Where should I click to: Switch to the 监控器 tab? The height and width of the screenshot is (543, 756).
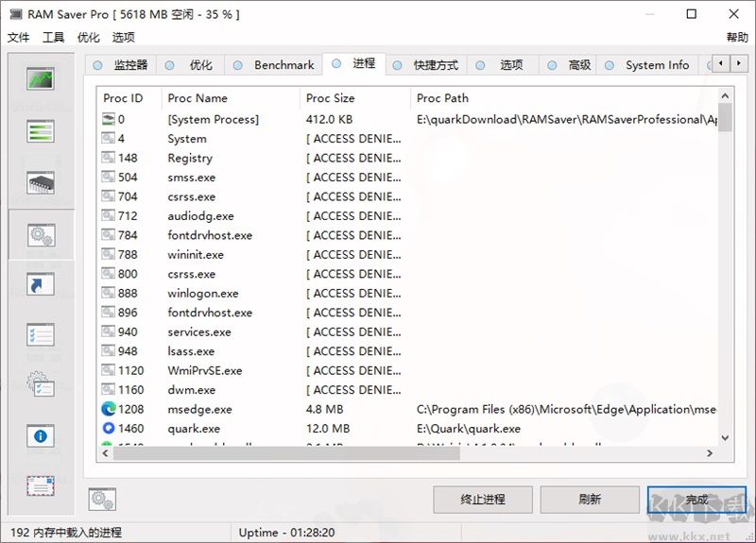coord(121,65)
